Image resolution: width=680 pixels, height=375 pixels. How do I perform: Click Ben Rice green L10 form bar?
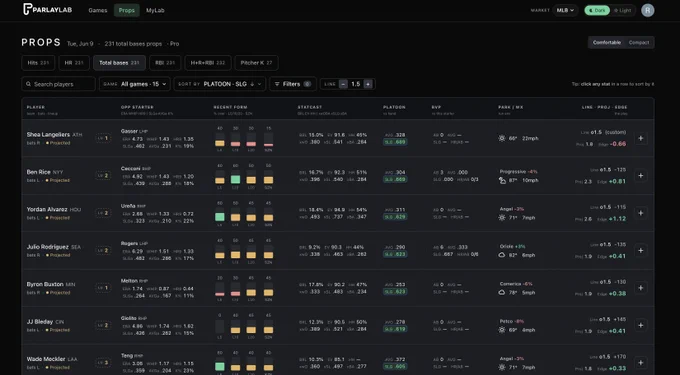(235, 179)
